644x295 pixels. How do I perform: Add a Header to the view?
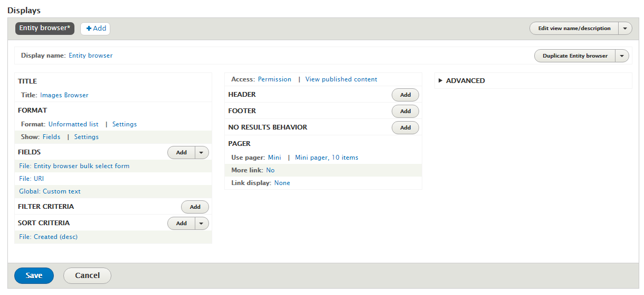pyautogui.click(x=405, y=95)
